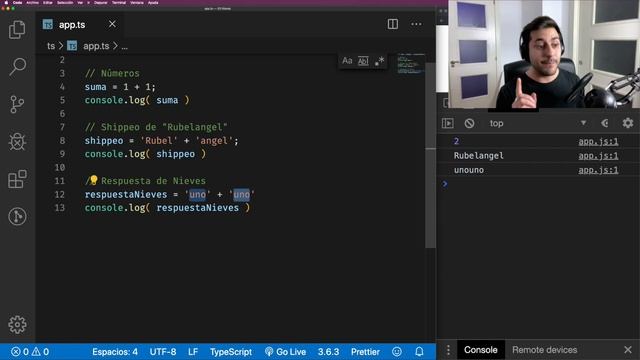Open the Search view in the activity bar
Viewport: 640px width, 360px height.
pyautogui.click(x=17, y=67)
